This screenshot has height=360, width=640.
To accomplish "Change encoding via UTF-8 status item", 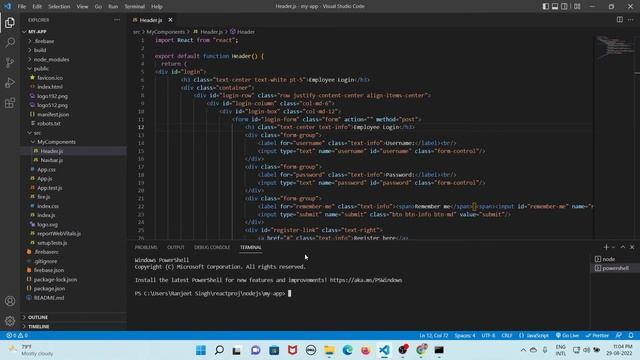I will (x=488, y=336).
